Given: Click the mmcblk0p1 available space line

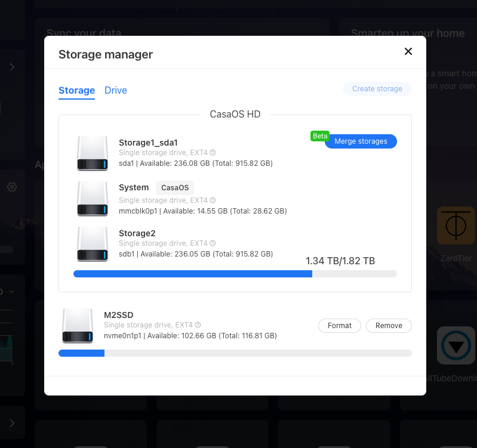Looking at the screenshot, I should pyautogui.click(x=202, y=211).
